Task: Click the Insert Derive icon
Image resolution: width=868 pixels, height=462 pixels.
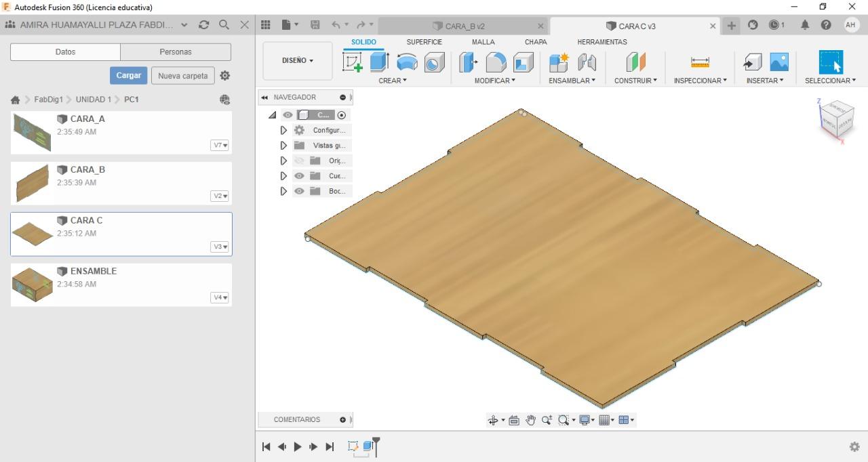Action: point(752,62)
